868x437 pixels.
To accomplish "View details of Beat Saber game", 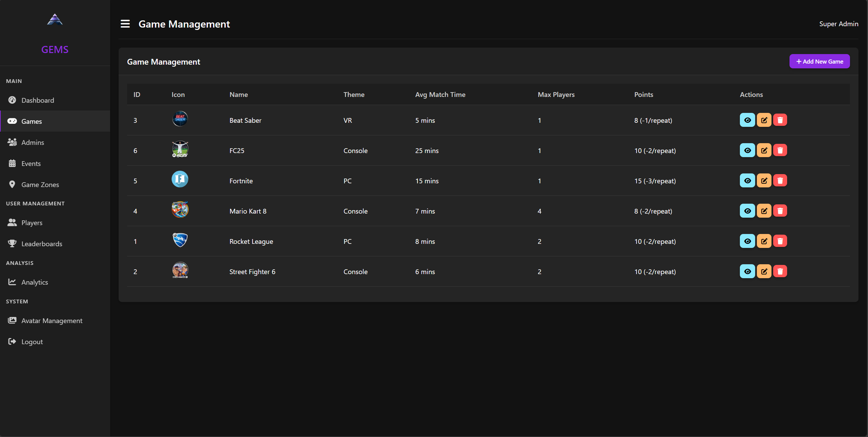I will [x=747, y=120].
